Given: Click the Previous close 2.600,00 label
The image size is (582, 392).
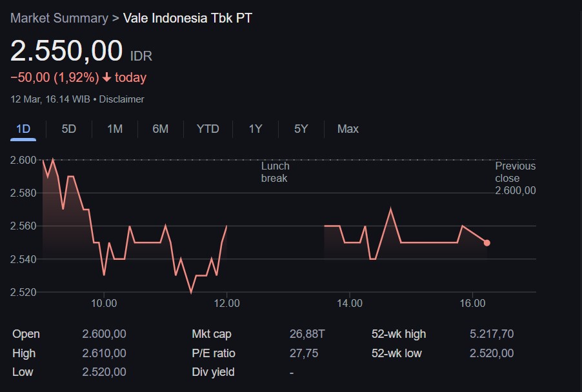Looking at the screenshot, I should click(x=515, y=179).
